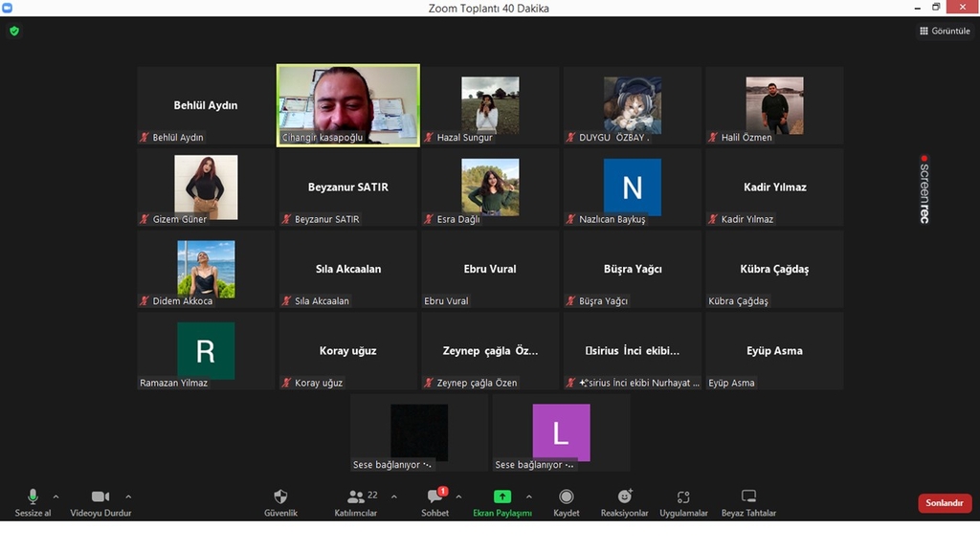Expand audio options arrow beside microphone
The image size is (980, 551).
pyautogui.click(x=56, y=496)
